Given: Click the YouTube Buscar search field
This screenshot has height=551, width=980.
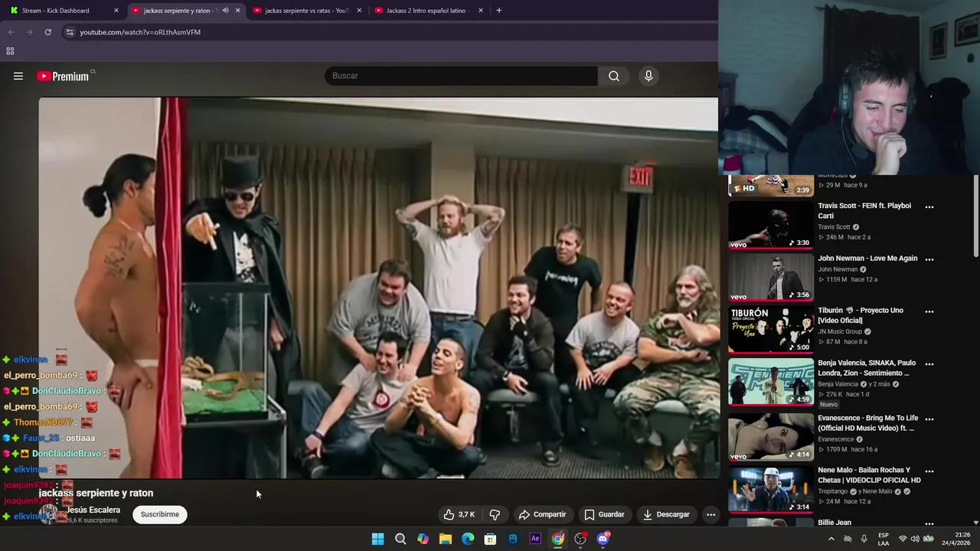Looking at the screenshot, I should [x=461, y=76].
